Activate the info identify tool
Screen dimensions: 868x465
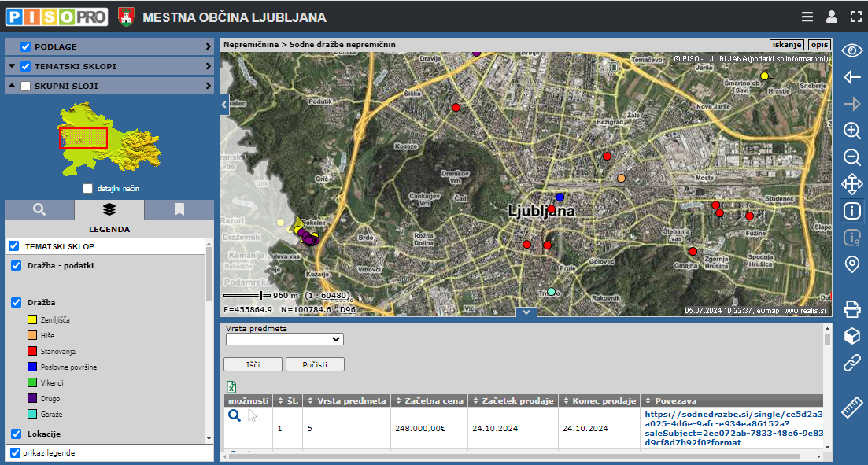click(x=851, y=211)
